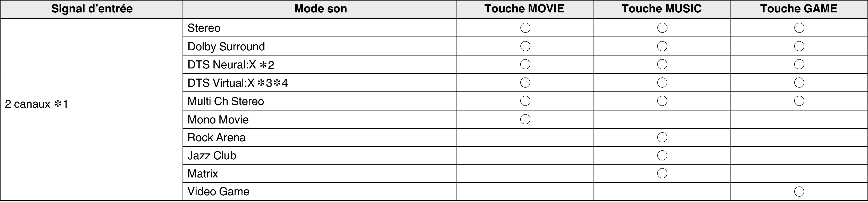The height and width of the screenshot is (202, 868).
Task: Select the 2 canaux input signal cell
Action: pyautogui.click(x=36, y=104)
